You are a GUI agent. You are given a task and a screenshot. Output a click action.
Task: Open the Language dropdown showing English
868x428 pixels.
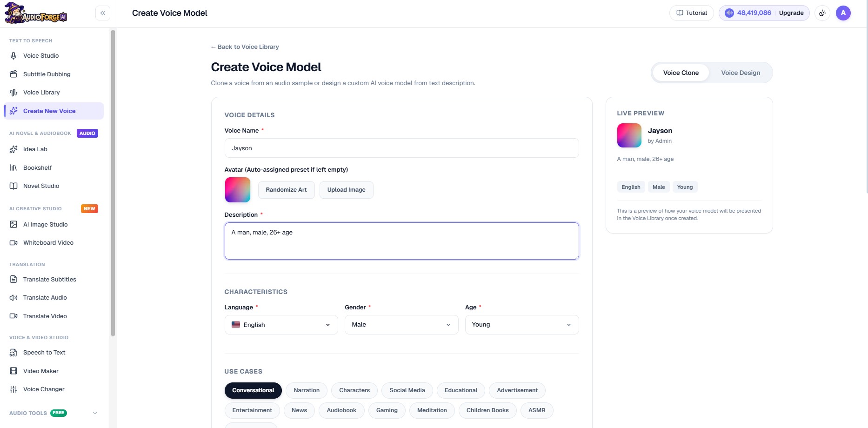coord(281,325)
